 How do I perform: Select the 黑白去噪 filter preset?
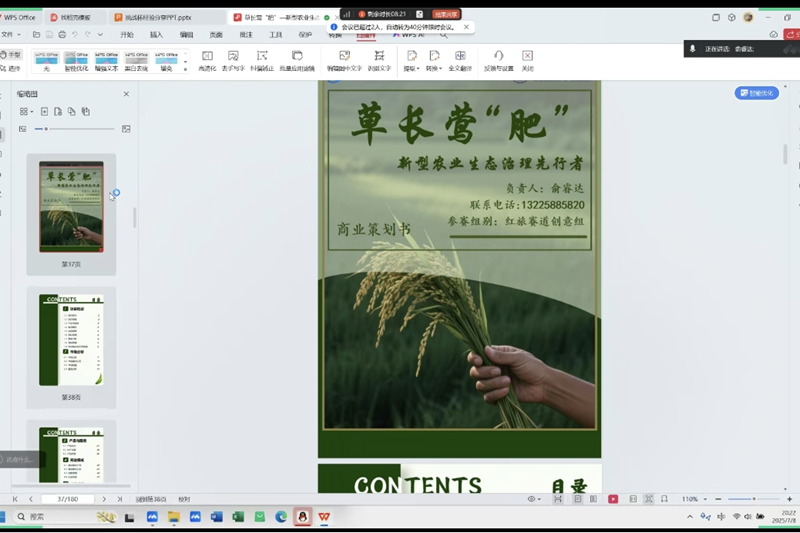coord(136,61)
